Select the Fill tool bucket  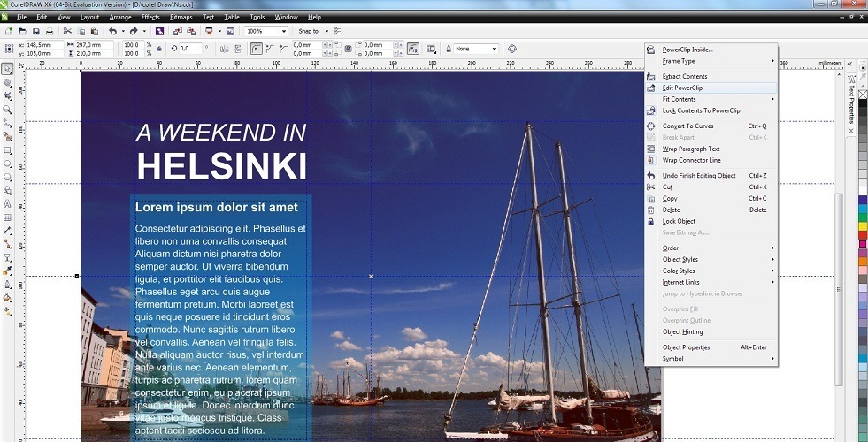pos(7,298)
